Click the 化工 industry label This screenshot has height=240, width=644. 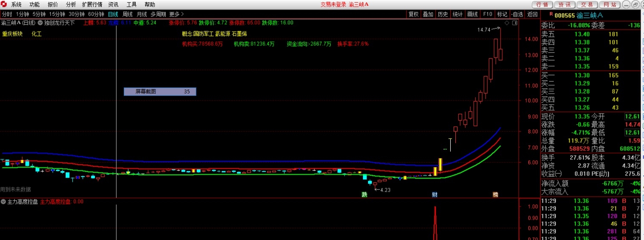(36, 34)
